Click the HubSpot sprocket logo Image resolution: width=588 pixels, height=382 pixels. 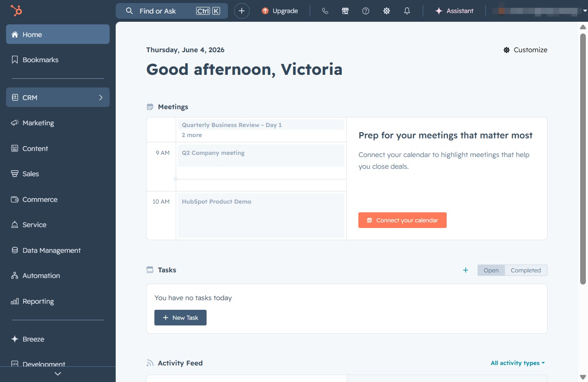[x=17, y=10]
